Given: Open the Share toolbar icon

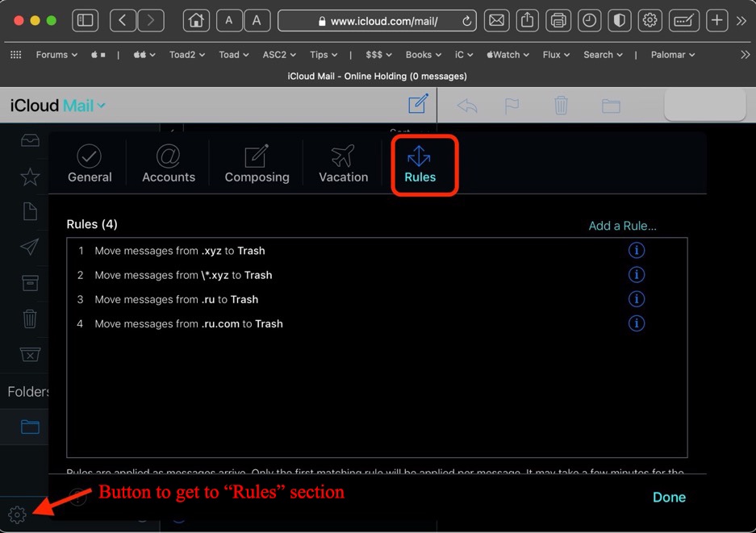Looking at the screenshot, I should click(527, 20).
